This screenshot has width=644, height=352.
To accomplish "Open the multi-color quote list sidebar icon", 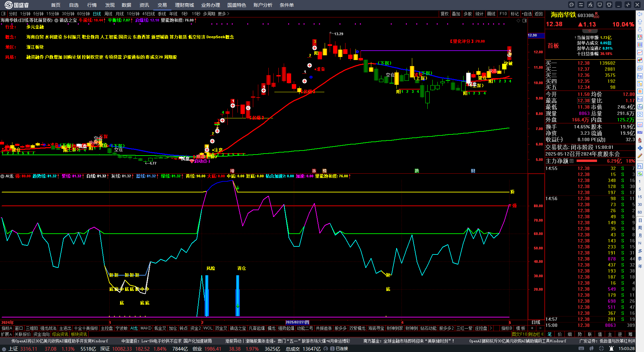I will (640, 45).
